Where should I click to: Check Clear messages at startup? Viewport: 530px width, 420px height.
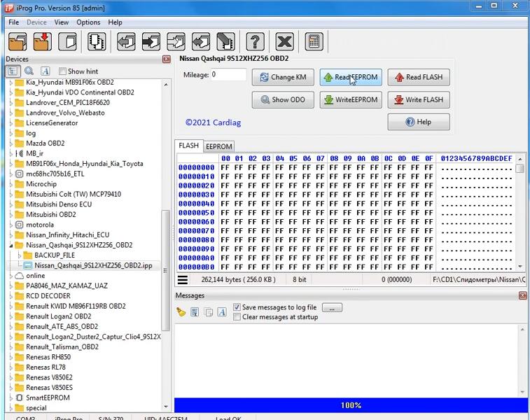coord(237,317)
